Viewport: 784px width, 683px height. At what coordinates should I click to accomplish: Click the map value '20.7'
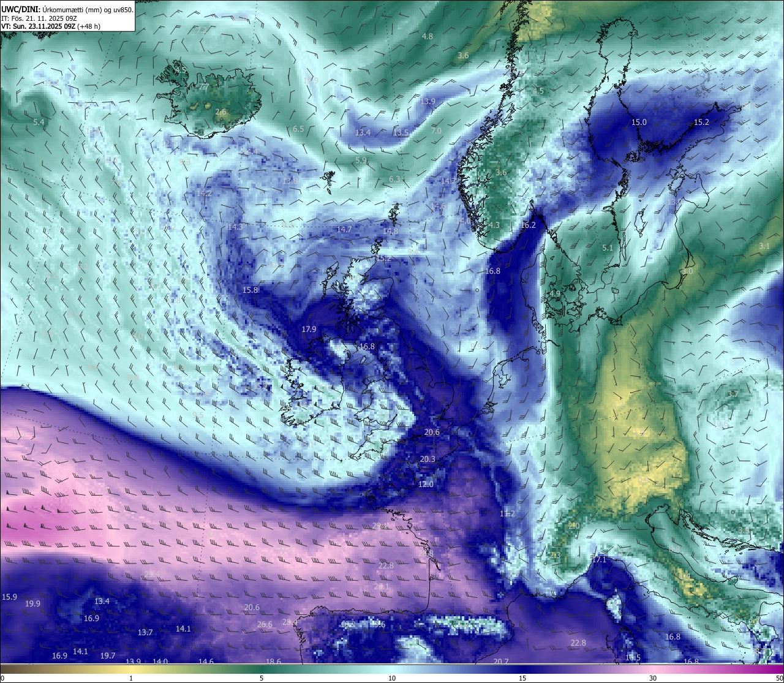(x=501, y=662)
